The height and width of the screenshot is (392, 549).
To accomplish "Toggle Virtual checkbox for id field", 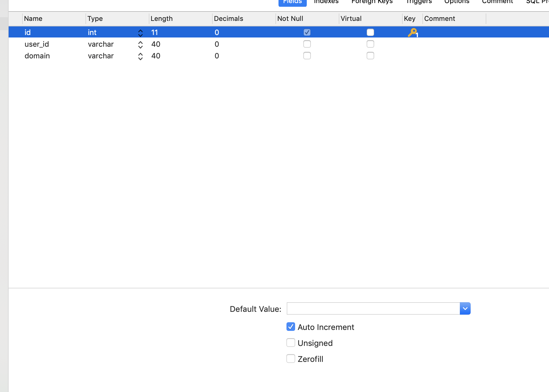I will [x=370, y=32].
